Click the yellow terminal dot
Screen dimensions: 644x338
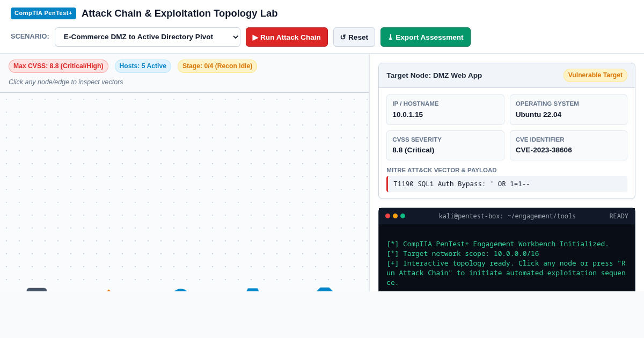(395, 216)
